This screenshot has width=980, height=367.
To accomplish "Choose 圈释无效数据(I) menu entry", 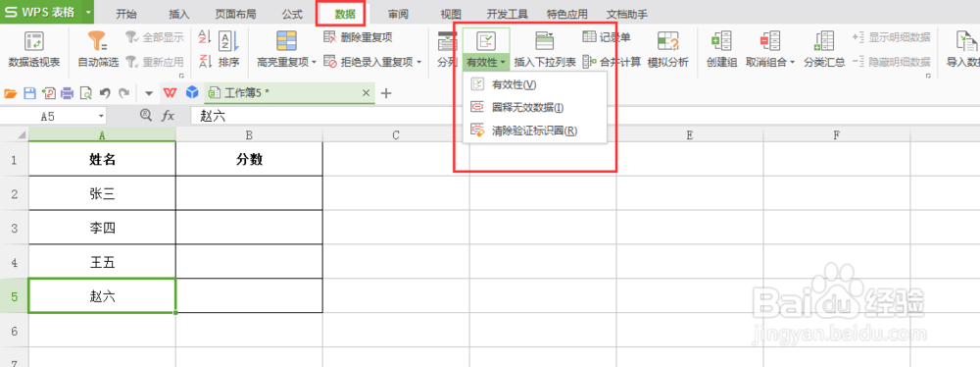I will tap(535, 107).
